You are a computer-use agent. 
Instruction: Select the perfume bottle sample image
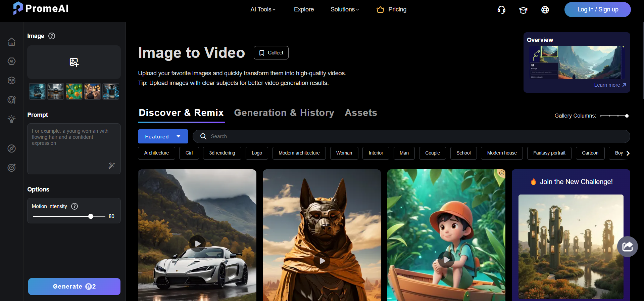[111, 91]
